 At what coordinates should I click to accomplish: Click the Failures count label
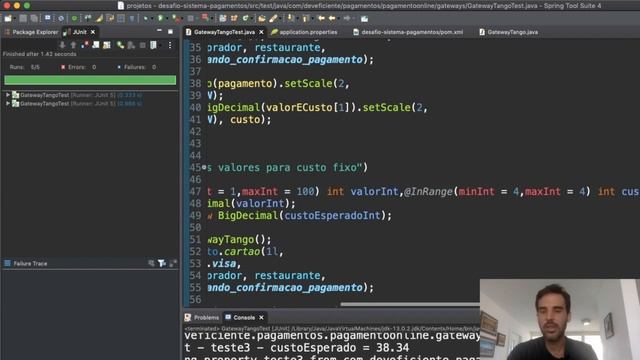pyautogui.click(x=137, y=67)
